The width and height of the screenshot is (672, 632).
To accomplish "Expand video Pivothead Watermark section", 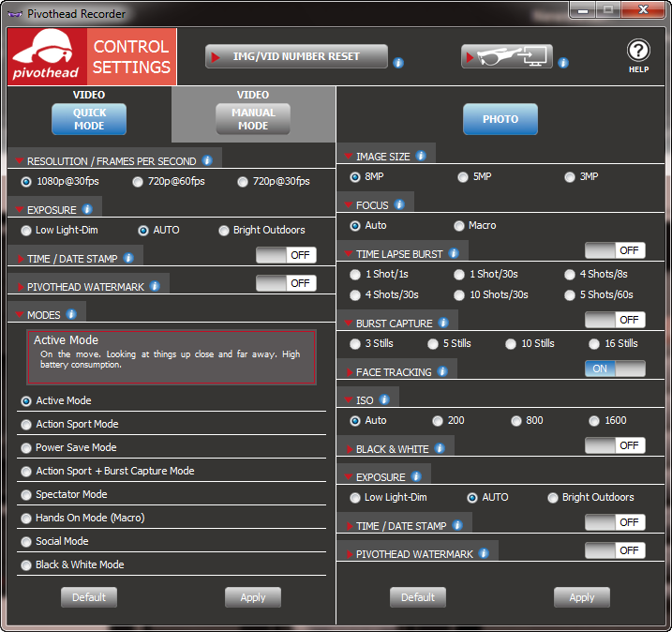I will (x=20, y=287).
